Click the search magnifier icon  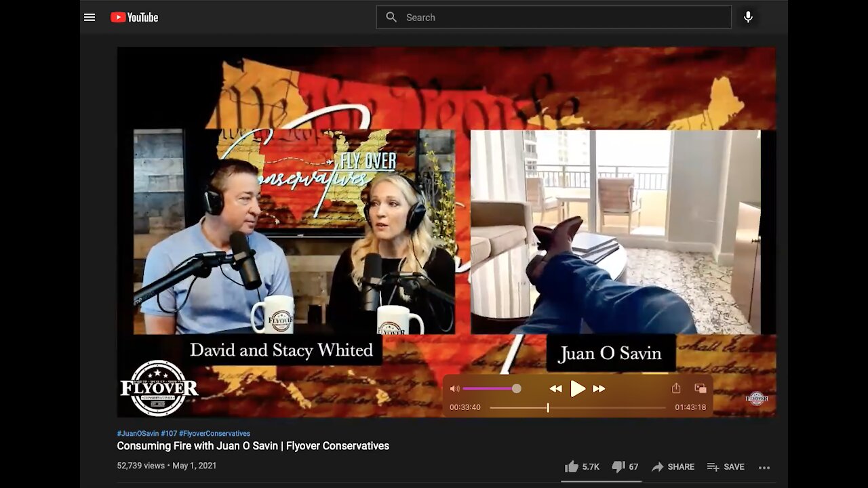point(391,18)
